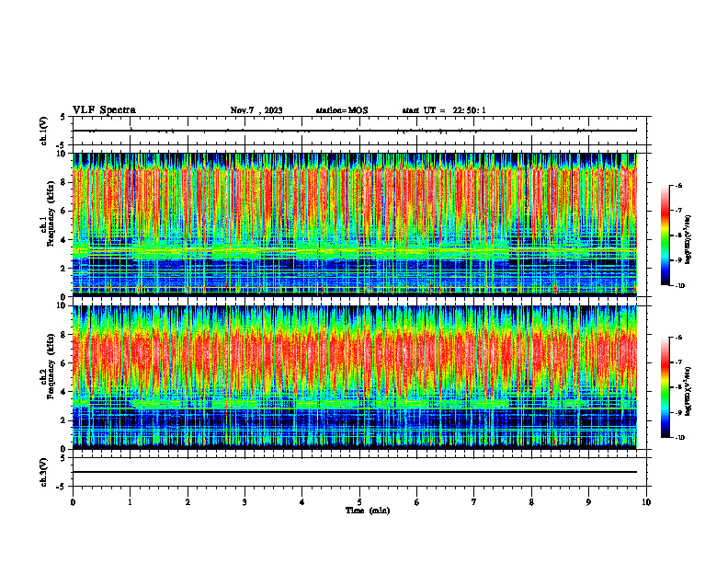Click inside the ch.1 spectrogram plot
728x563 pixels.
(x=355, y=224)
